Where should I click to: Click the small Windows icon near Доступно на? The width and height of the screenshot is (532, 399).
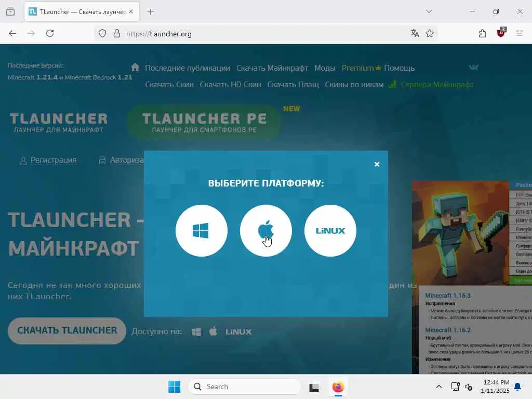tap(196, 332)
